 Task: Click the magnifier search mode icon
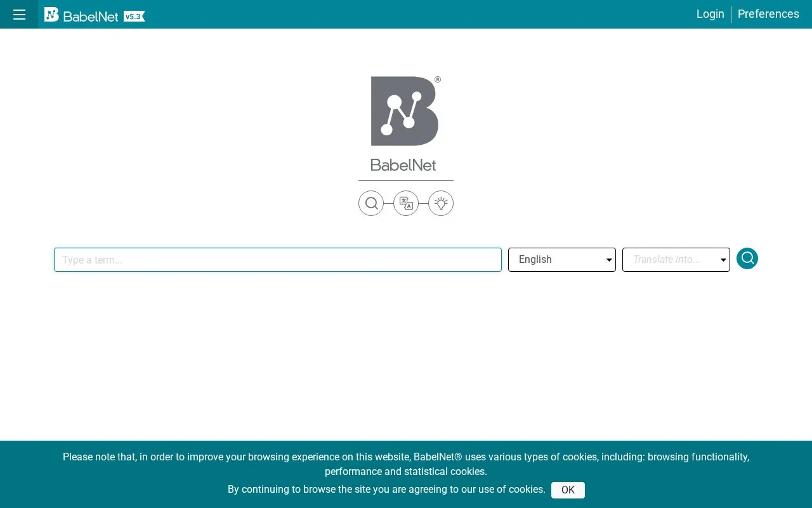(x=371, y=203)
